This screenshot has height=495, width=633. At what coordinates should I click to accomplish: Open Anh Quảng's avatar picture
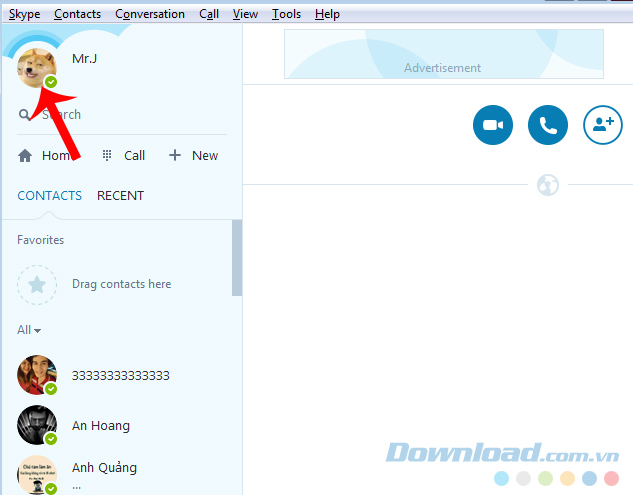coord(37,475)
